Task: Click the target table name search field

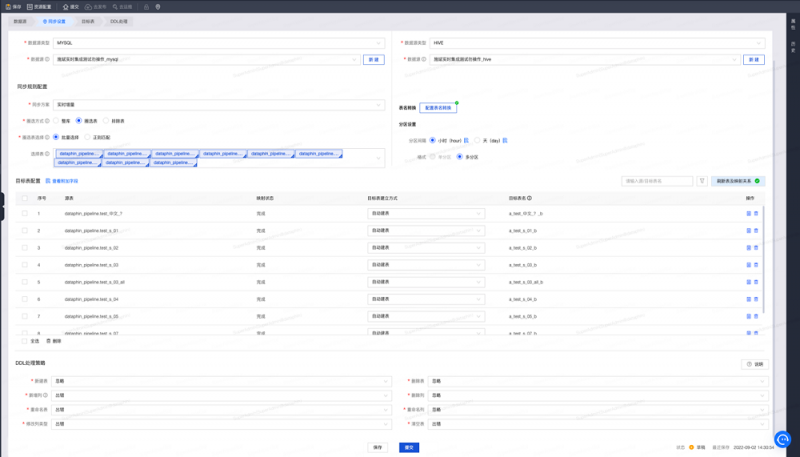Action: pyautogui.click(x=655, y=181)
